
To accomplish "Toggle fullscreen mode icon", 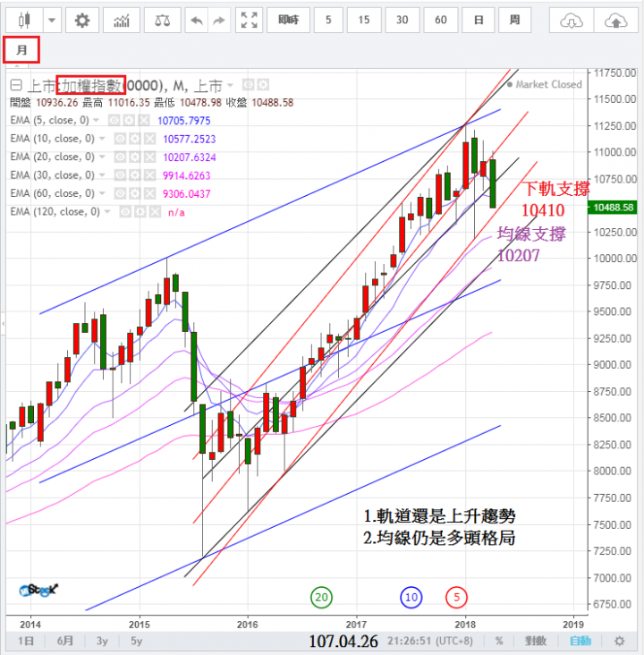I will tap(249, 20).
